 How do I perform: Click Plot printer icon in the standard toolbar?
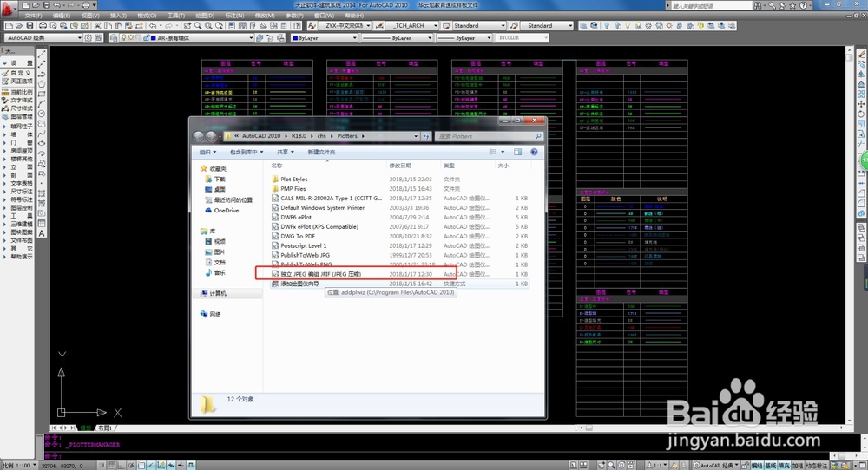pyautogui.click(x=43, y=26)
